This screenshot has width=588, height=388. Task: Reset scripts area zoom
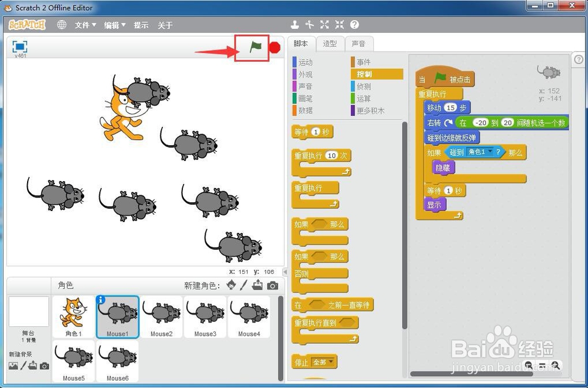click(x=542, y=365)
